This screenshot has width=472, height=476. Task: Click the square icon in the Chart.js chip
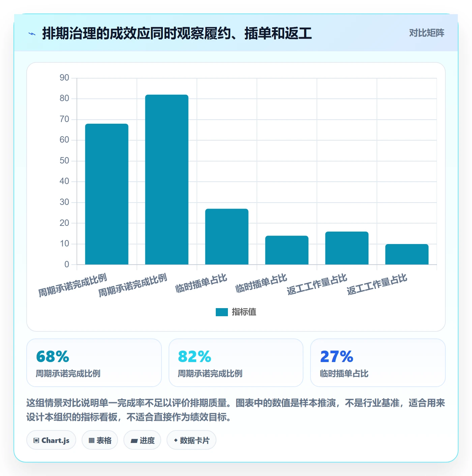click(36, 441)
